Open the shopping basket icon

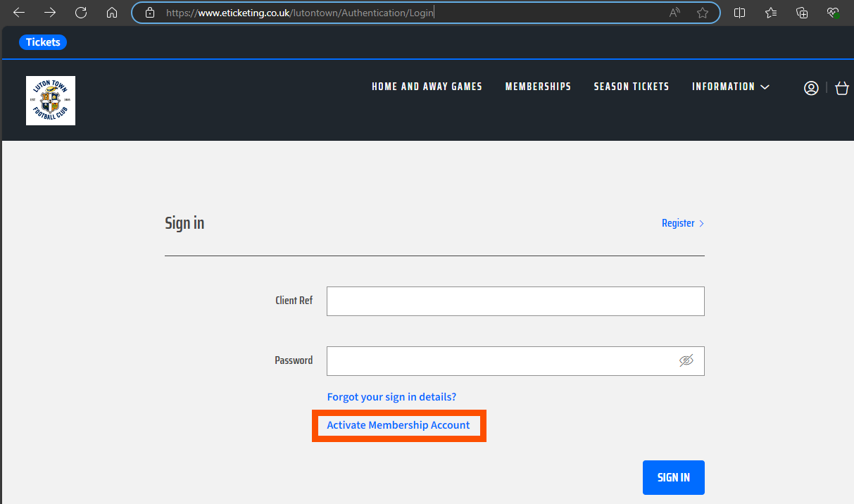(842, 87)
